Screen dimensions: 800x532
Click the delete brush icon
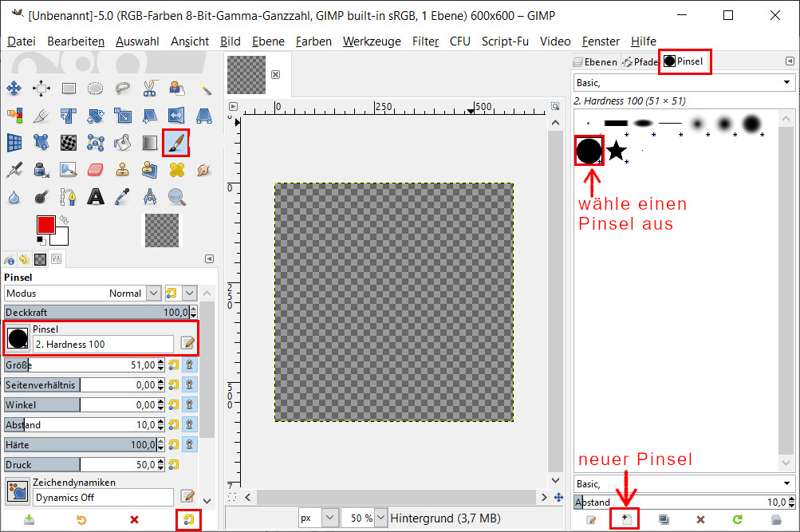coord(700,519)
